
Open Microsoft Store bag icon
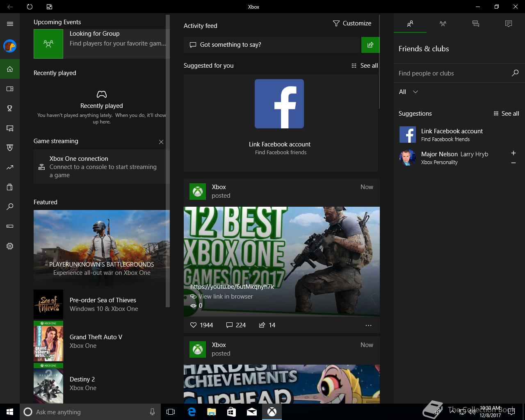click(10, 187)
